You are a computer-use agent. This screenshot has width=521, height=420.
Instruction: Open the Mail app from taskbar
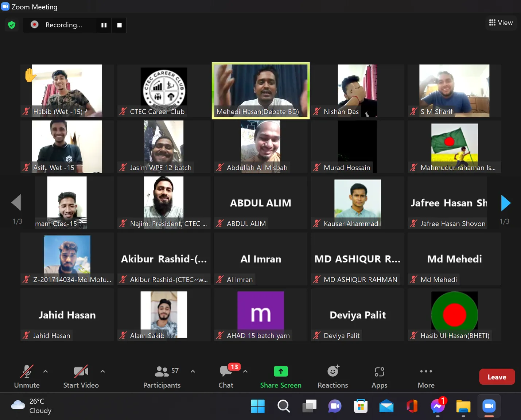click(x=386, y=406)
